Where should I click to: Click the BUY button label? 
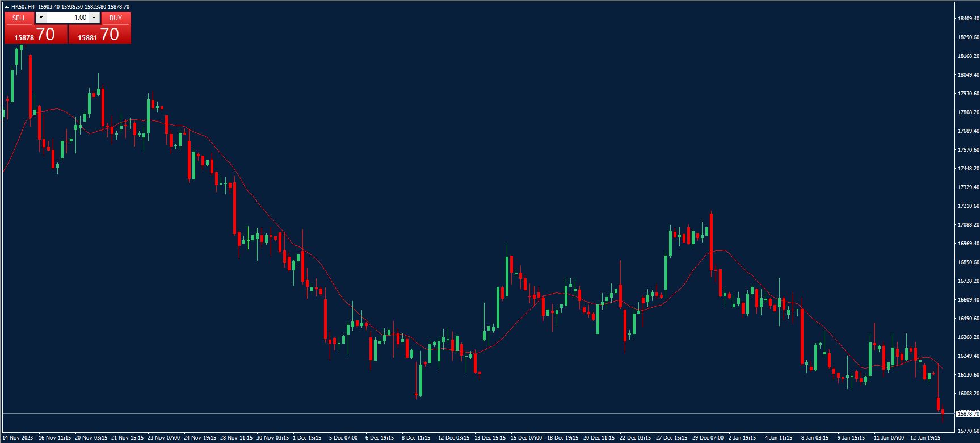click(116, 18)
